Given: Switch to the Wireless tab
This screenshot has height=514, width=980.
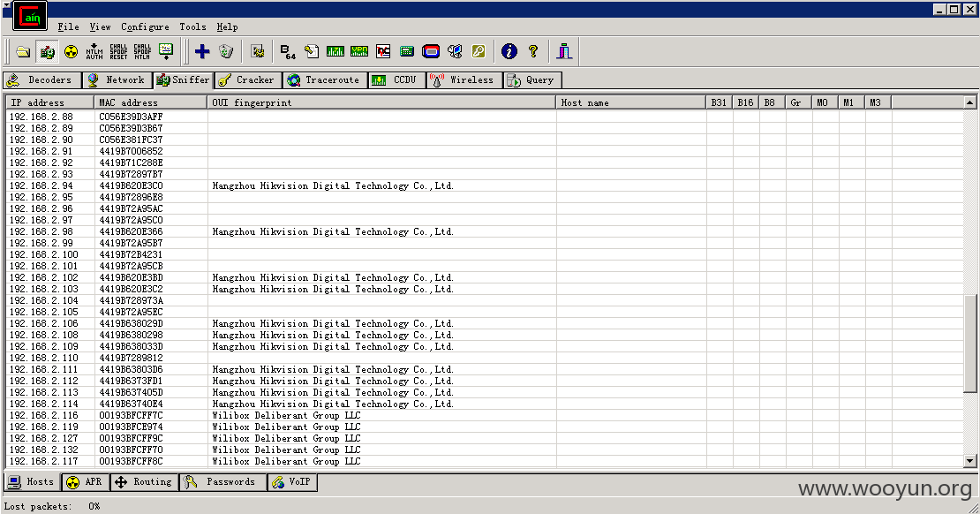Looking at the screenshot, I should click(464, 80).
